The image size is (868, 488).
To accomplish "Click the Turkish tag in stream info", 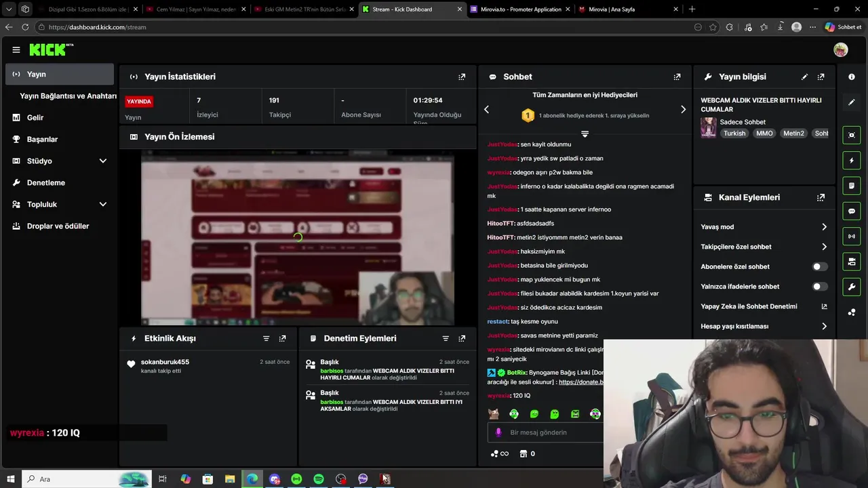I will [x=734, y=134].
